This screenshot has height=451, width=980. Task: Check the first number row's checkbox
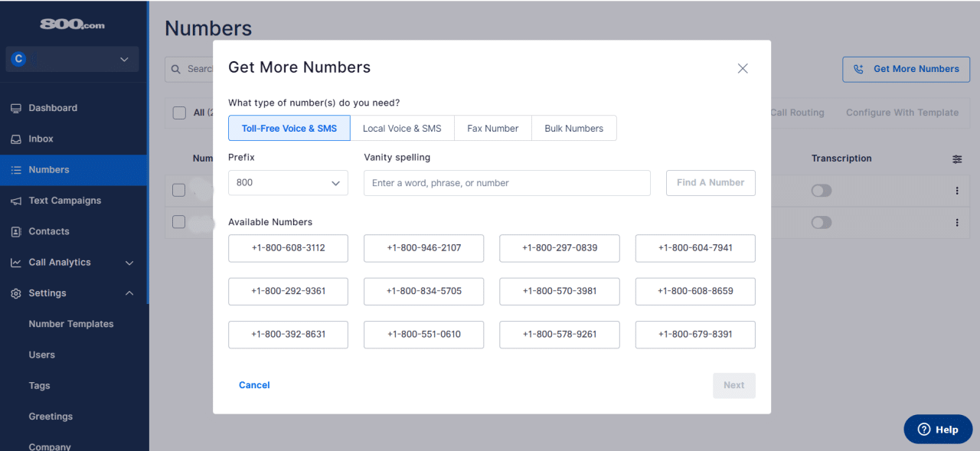(x=178, y=190)
